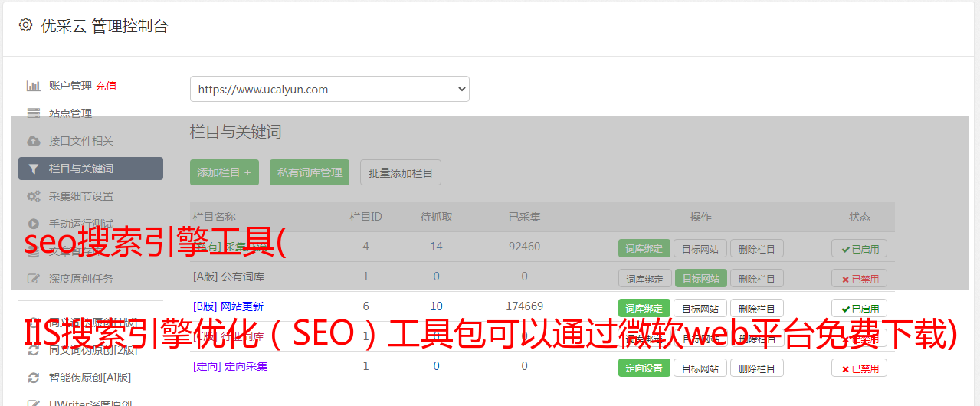
Task: Click the 优采云 管理控制台 title
Action: click(104, 26)
